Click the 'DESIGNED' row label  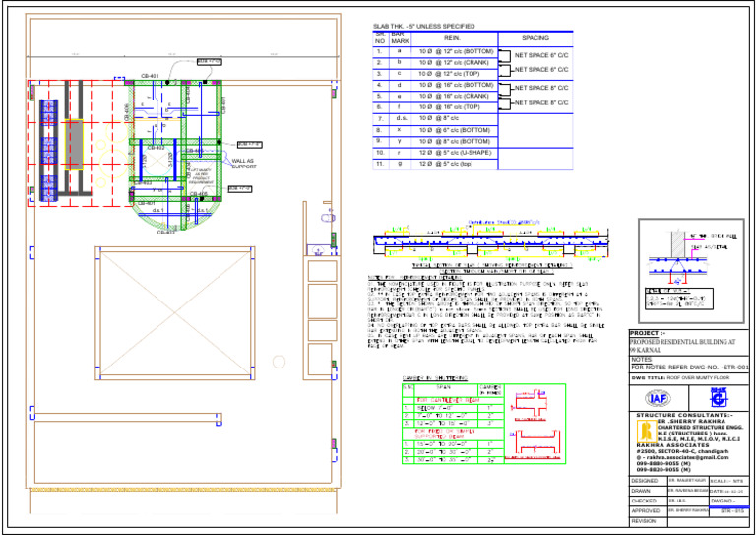[644, 481]
